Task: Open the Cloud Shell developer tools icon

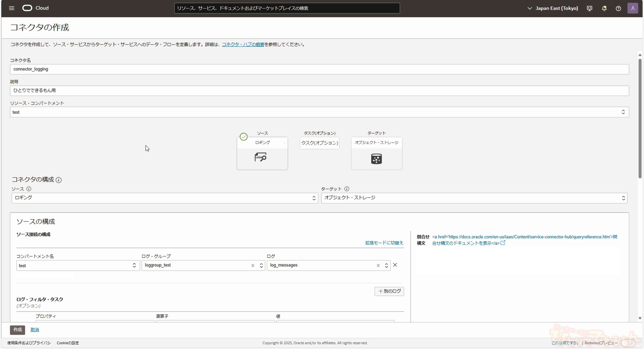Action: click(589, 8)
